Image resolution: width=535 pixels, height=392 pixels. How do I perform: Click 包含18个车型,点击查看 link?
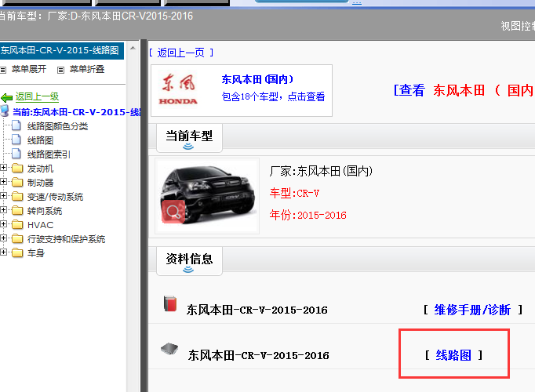pyautogui.click(x=273, y=96)
